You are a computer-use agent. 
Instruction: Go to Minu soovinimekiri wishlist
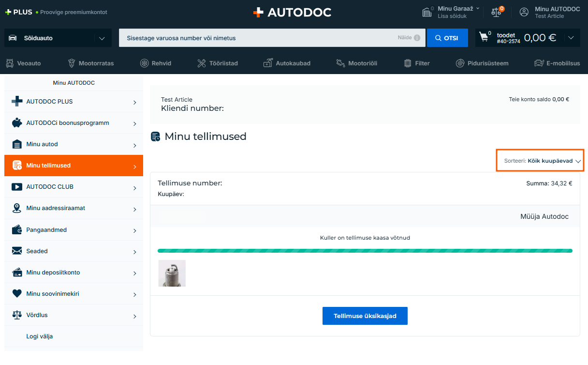[x=73, y=294]
